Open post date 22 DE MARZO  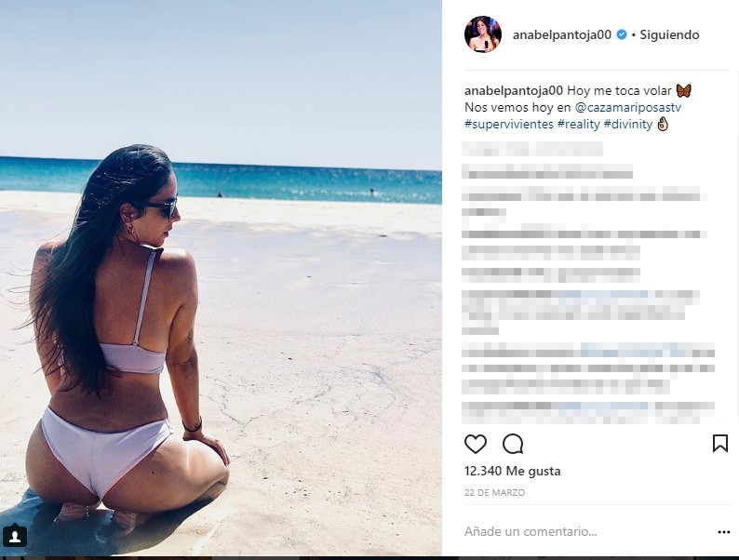(x=494, y=493)
